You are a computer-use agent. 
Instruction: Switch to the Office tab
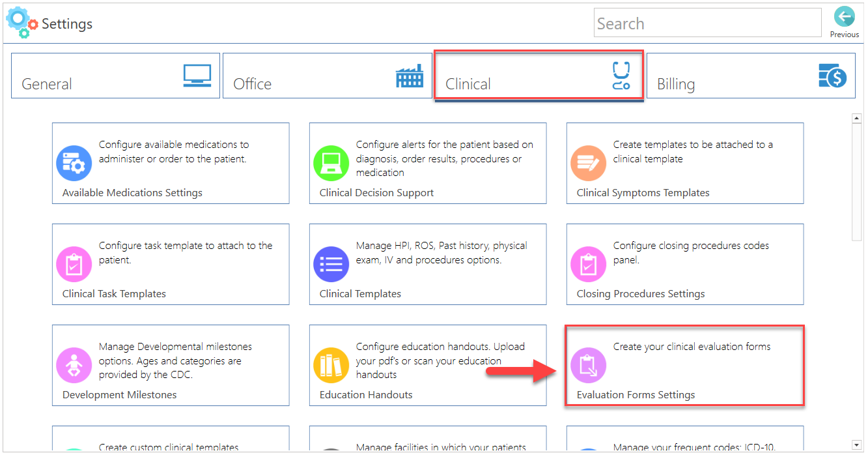pyautogui.click(x=328, y=76)
